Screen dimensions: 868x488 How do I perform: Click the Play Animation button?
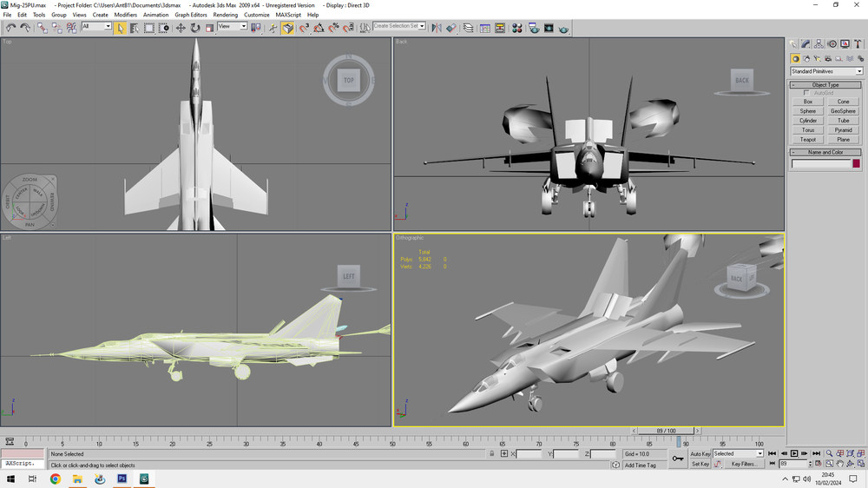pyautogui.click(x=794, y=453)
